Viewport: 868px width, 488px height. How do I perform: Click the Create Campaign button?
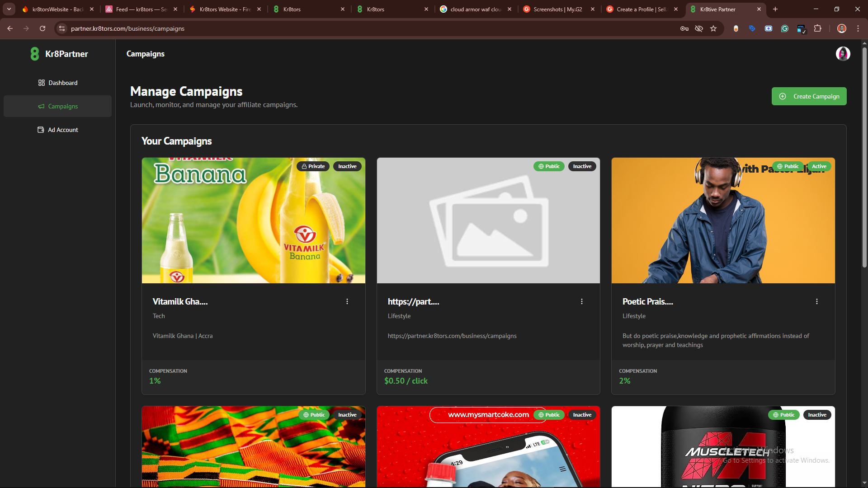(809, 96)
